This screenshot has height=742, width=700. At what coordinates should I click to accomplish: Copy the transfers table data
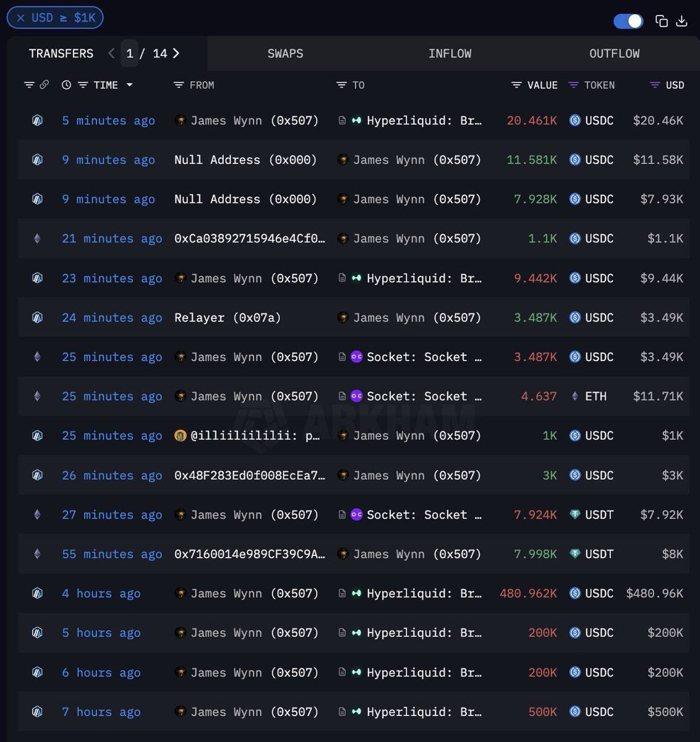(662, 21)
